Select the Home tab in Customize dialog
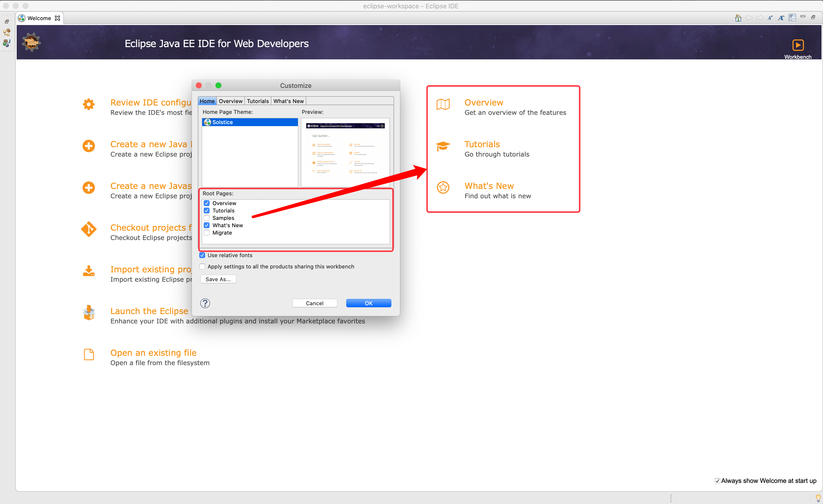 (207, 101)
